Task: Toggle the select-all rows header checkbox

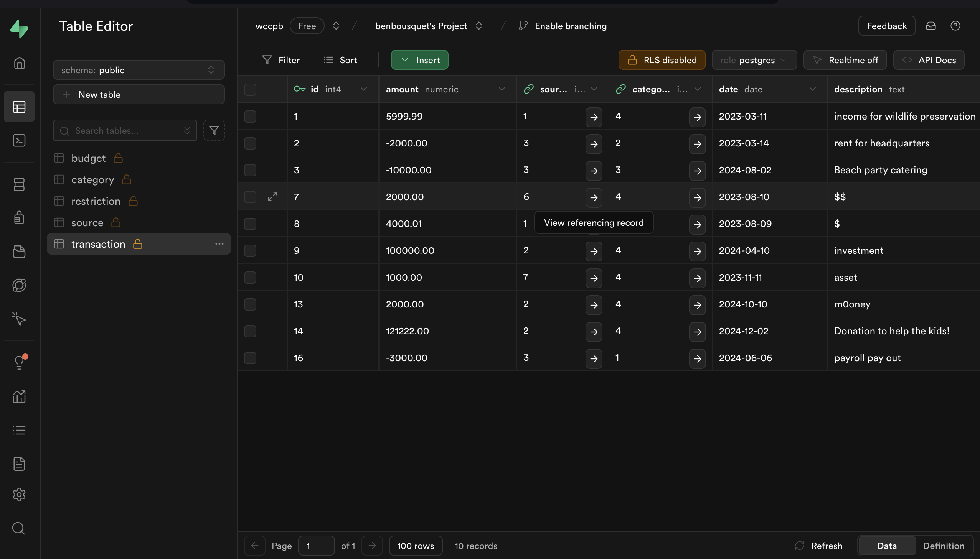Action: pyautogui.click(x=250, y=89)
